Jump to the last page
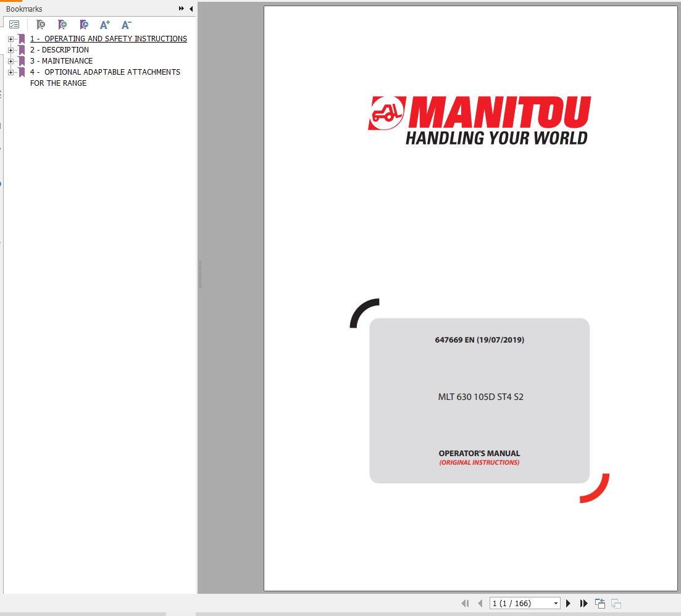Image resolution: width=681 pixels, height=616 pixels. pos(583,603)
